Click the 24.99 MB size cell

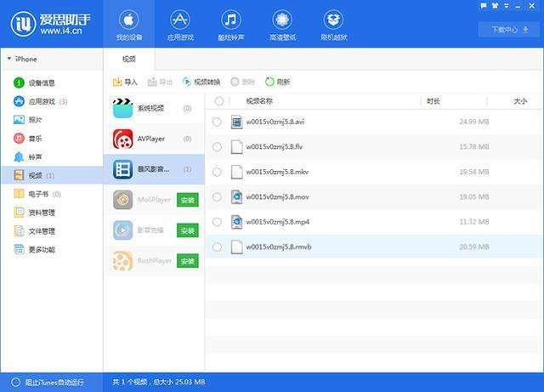(474, 122)
